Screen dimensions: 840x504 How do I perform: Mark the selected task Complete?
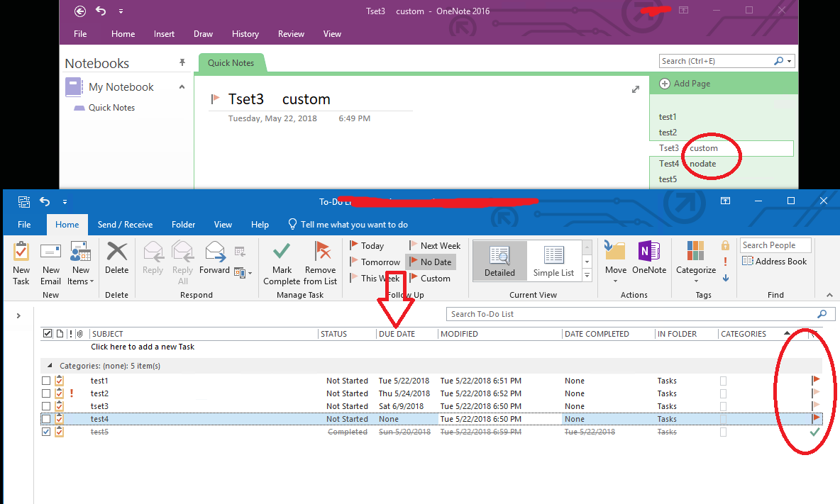(x=281, y=262)
